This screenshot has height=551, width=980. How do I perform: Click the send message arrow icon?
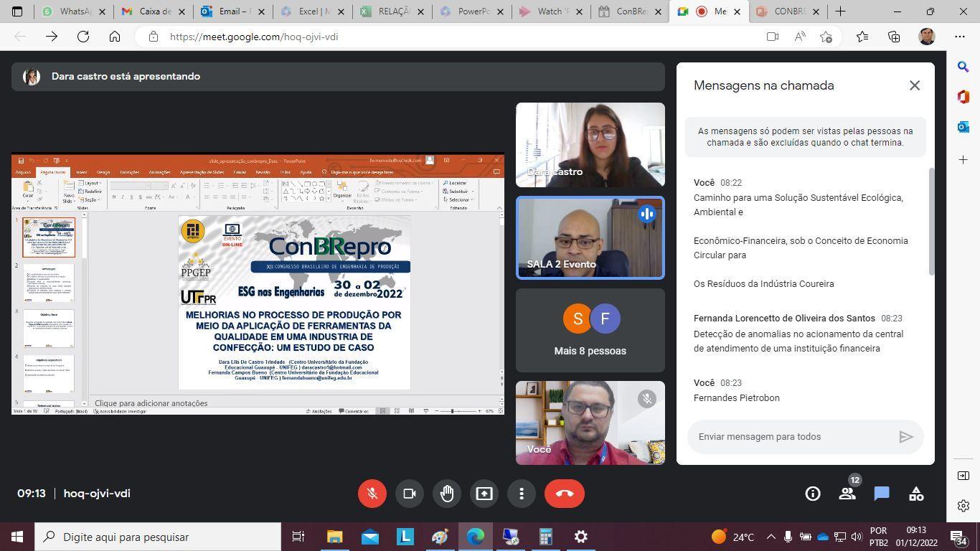pyautogui.click(x=905, y=437)
